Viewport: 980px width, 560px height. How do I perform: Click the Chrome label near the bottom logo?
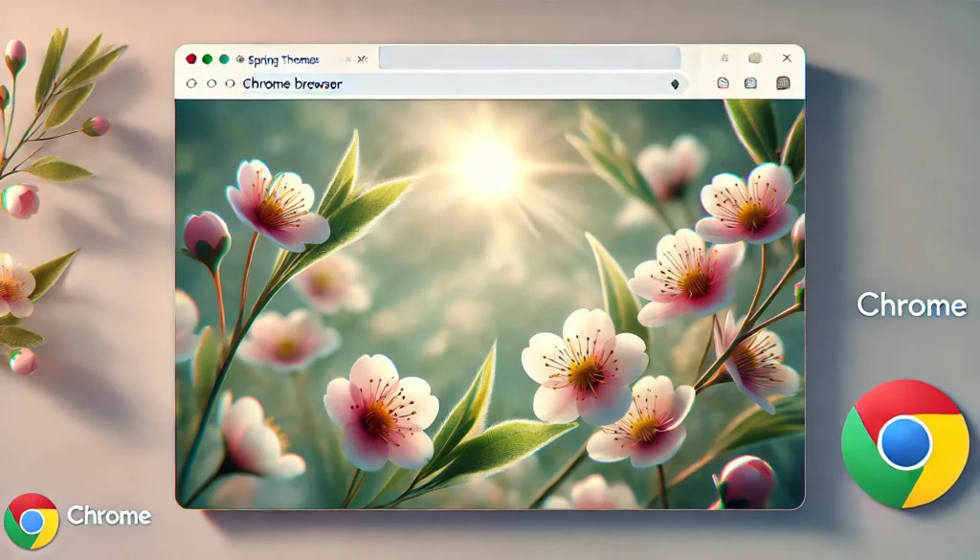click(x=108, y=515)
